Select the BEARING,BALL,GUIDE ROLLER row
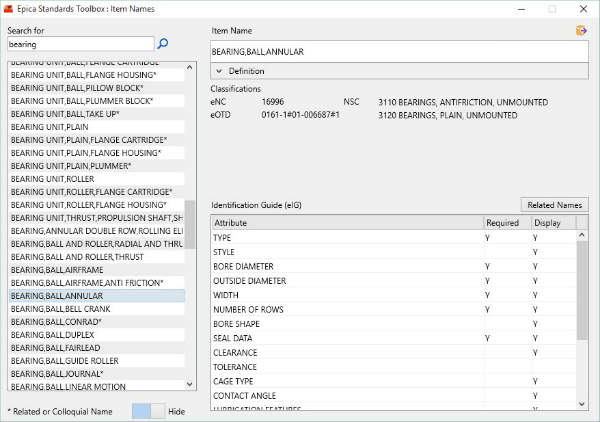This screenshot has height=422, width=600. [96, 361]
